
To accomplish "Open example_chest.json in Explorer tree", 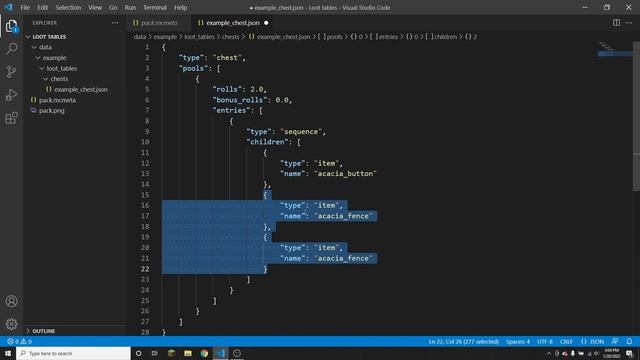I will [x=81, y=89].
